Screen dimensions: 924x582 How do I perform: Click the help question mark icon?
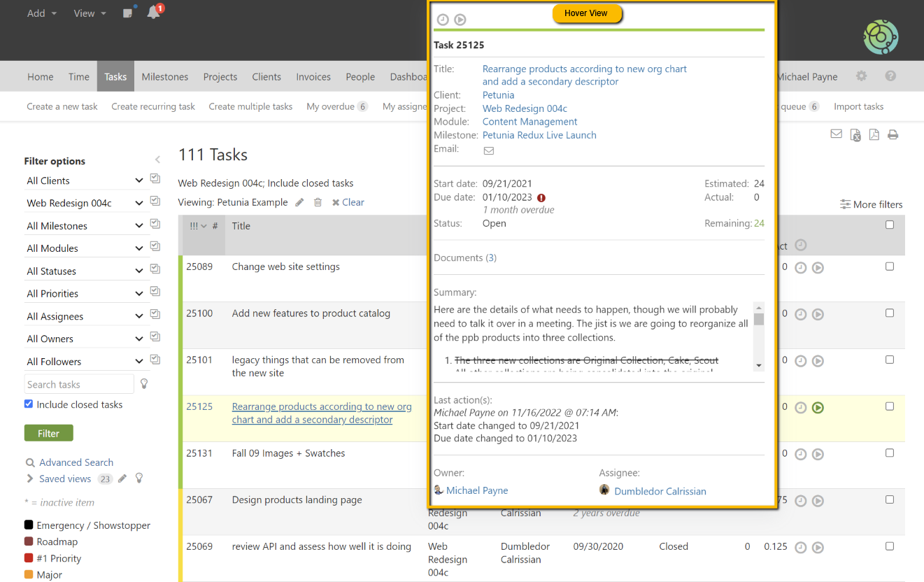click(x=890, y=76)
